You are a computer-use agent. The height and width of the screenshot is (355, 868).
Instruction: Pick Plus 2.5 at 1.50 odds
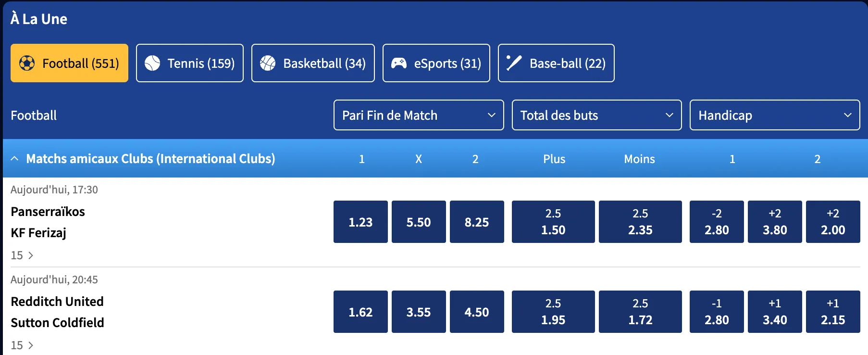(553, 222)
